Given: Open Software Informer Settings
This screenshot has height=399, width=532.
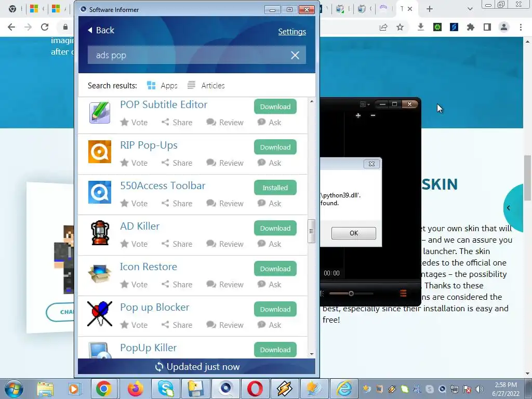Looking at the screenshot, I should [292, 32].
